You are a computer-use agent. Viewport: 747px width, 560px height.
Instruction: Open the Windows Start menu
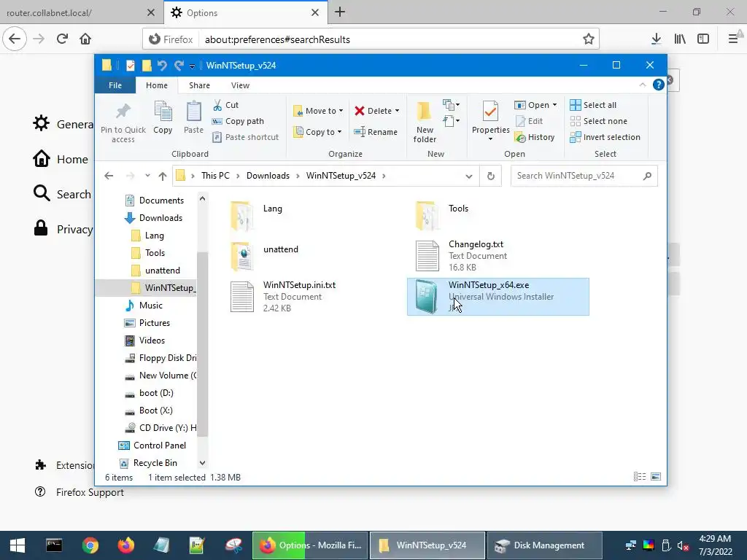[18, 545]
